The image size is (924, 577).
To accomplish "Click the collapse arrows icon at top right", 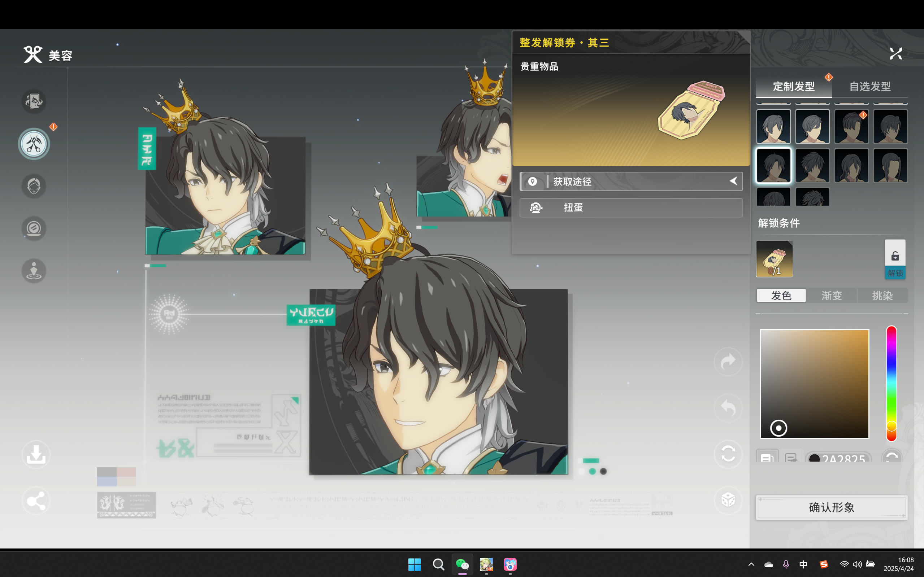I will (x=896, y=54).
